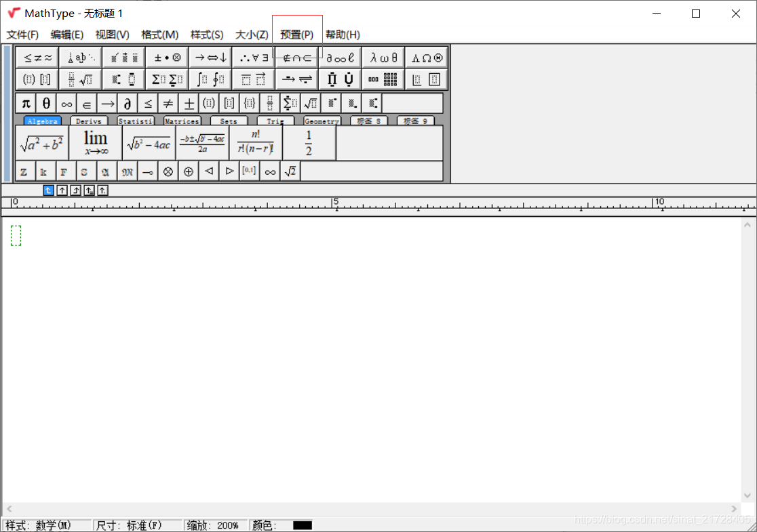Open the 视图(V) menu
Screen dimensions: 757x532
(113, 35)
